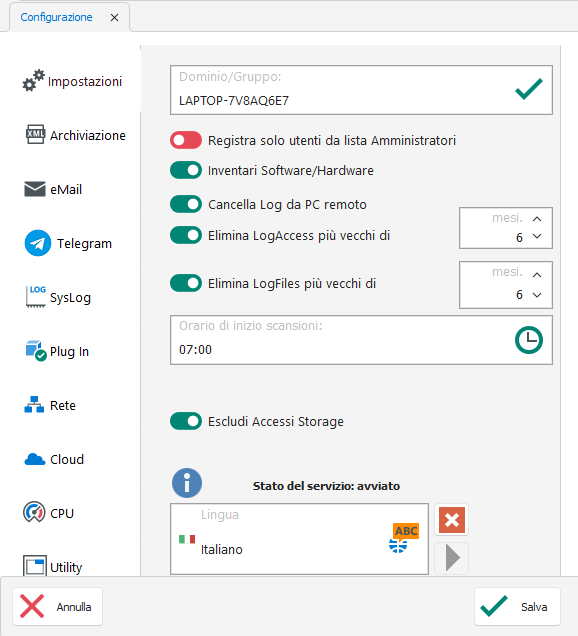This screenshot has width=578, height=636.
Task: Disable Escludi Accessi Storage toggle
Action: pos(186,421)
